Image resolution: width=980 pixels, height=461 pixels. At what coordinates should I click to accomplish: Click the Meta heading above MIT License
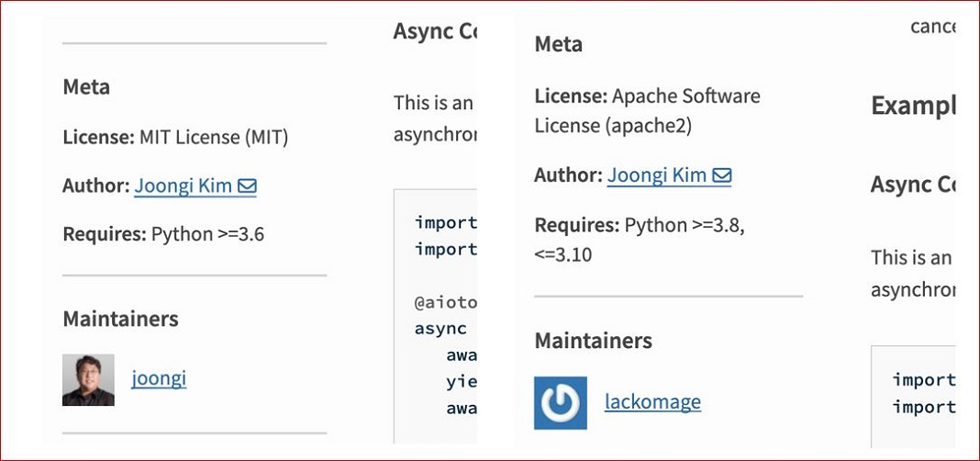[86, 87]
